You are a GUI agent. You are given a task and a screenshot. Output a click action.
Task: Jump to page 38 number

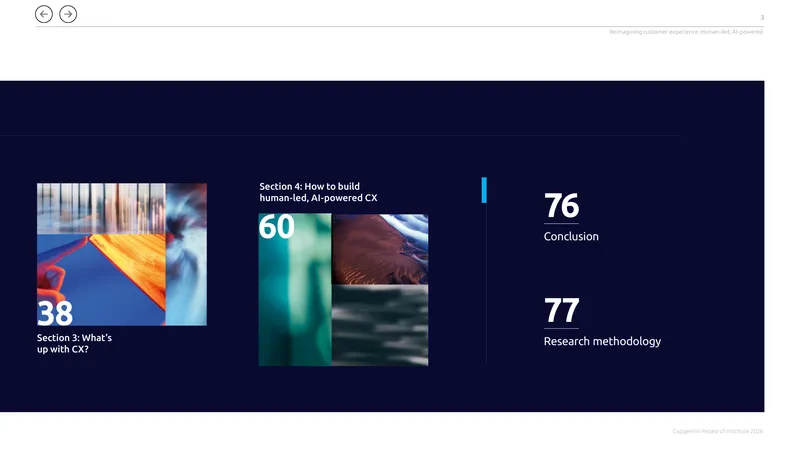55,313
